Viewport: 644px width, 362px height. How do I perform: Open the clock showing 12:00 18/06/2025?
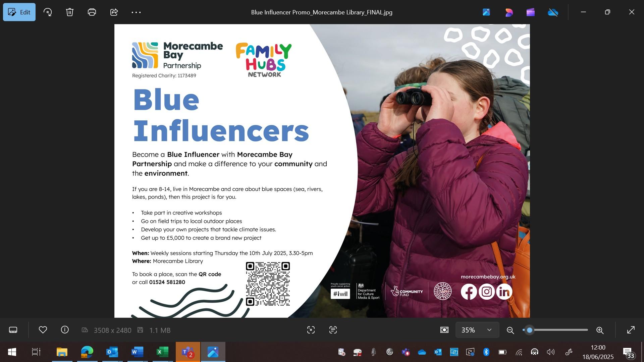click(x=598, y=352)
